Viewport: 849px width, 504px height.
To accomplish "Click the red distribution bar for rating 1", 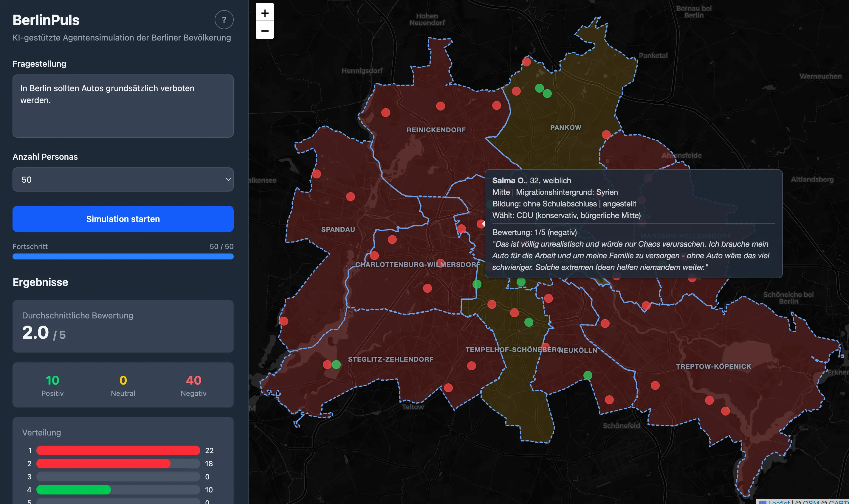I will click(118, 450).
